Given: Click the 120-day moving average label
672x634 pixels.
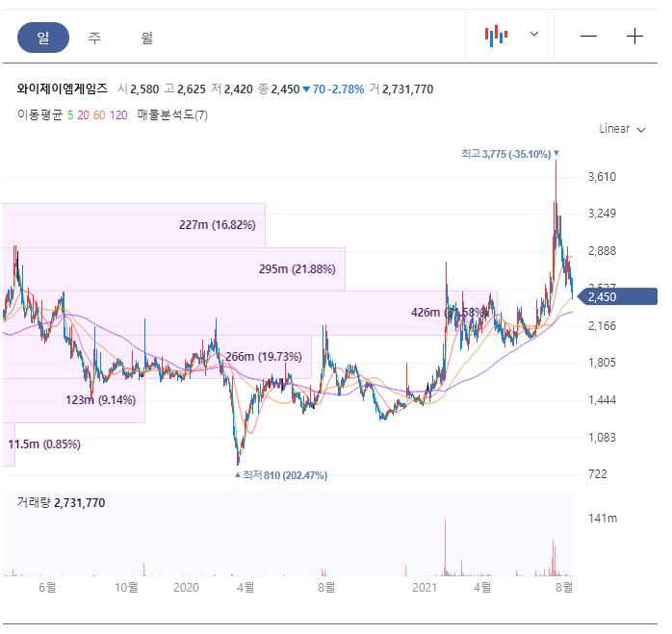Looking at the screenshot, I should (118, 115).
